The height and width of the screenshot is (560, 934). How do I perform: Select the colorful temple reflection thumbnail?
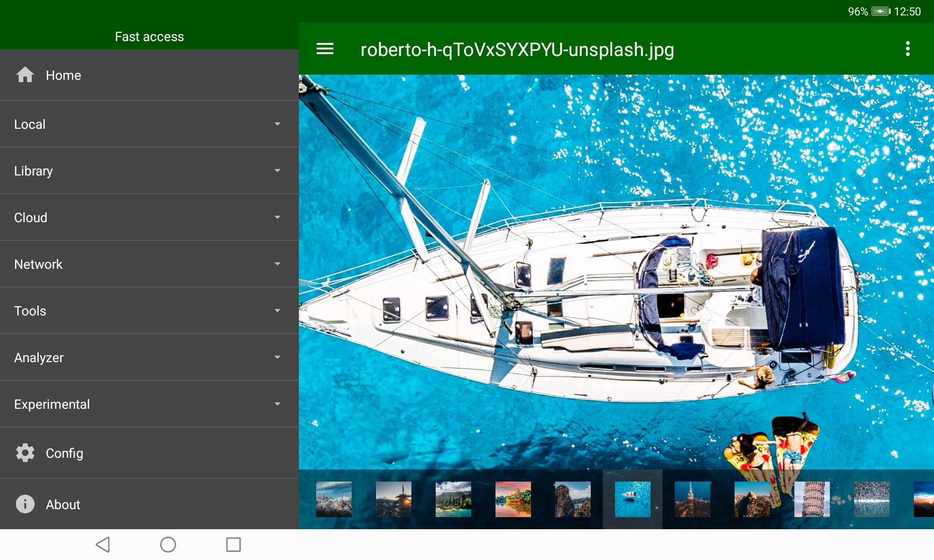[513, 499]
